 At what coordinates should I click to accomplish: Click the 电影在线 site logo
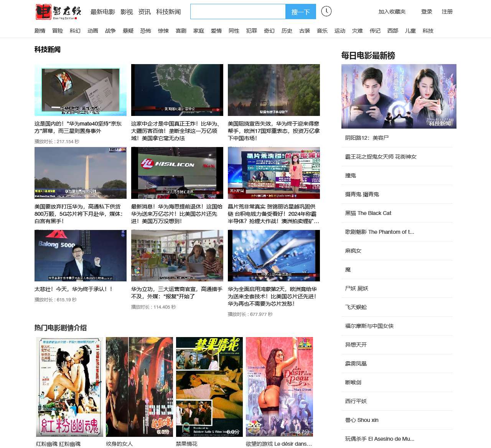pos(59,12)
